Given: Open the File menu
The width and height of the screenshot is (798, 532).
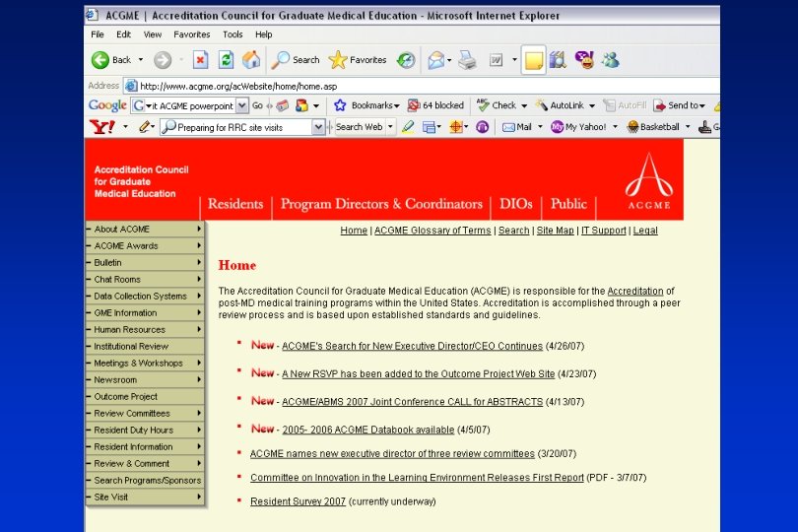Looking at the screenshot, I should coord(98,34).
